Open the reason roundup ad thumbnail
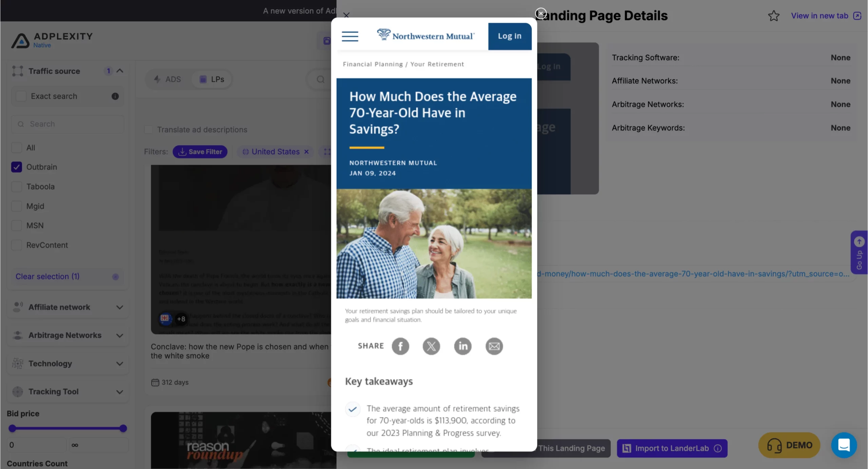This screenshot has width=868, height=469. [241, 440]
